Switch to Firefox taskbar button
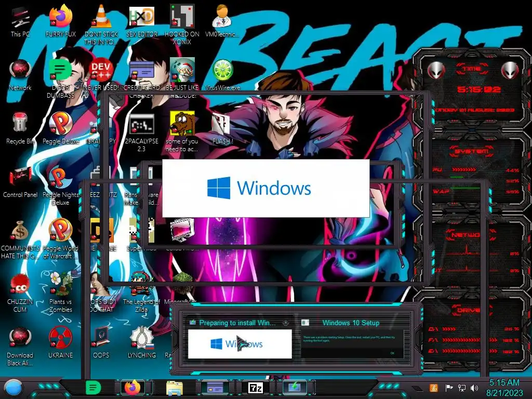Viewport: 532px width, 399px height. click(x=133, y=388)
